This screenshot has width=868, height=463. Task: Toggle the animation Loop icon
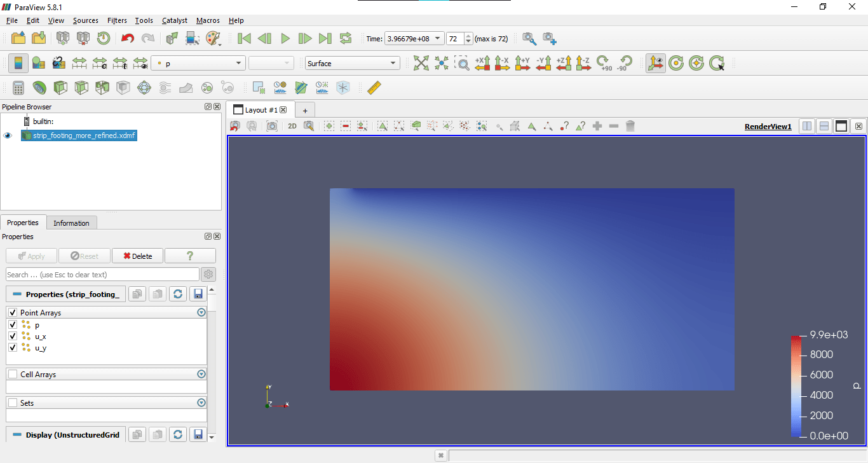(x=346, y=38)
